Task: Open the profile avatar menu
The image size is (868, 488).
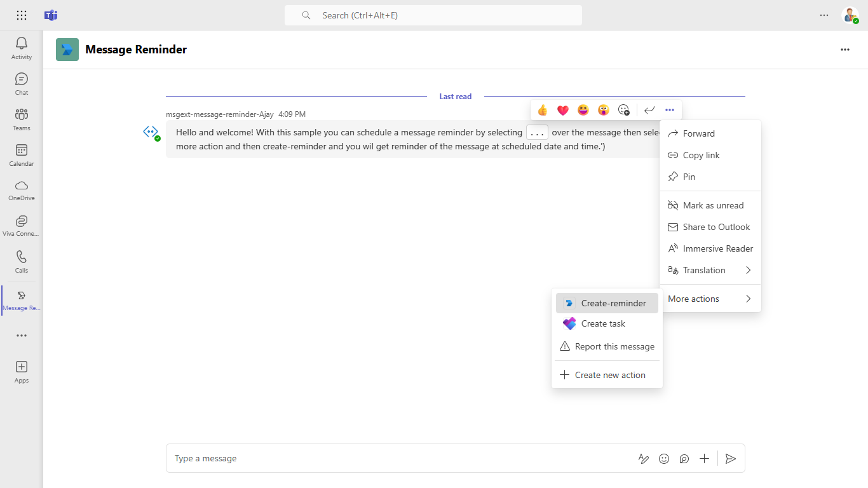Action: pos(850,15)
